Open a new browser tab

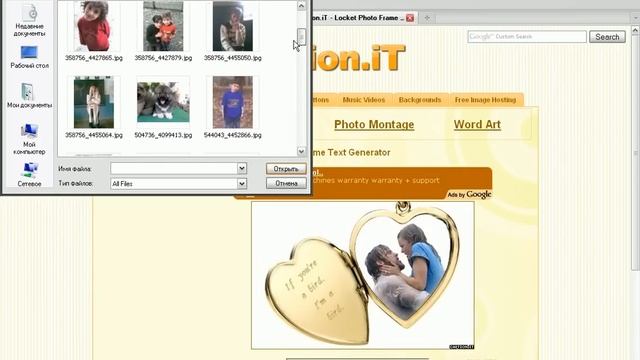click(427, 18)
